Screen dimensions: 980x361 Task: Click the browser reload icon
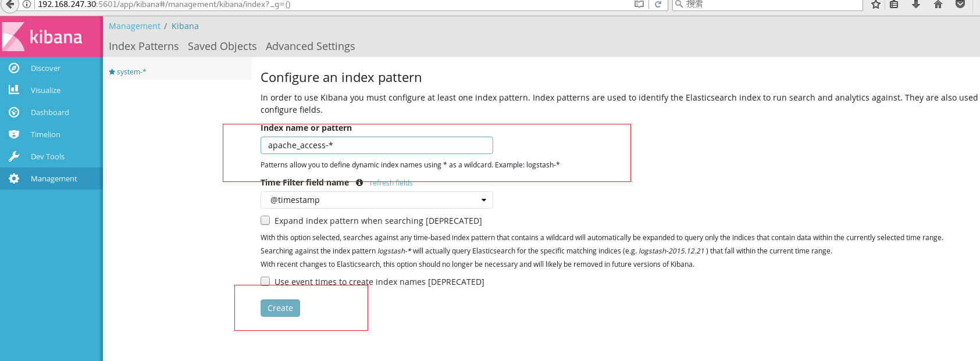tap(658, 5)
